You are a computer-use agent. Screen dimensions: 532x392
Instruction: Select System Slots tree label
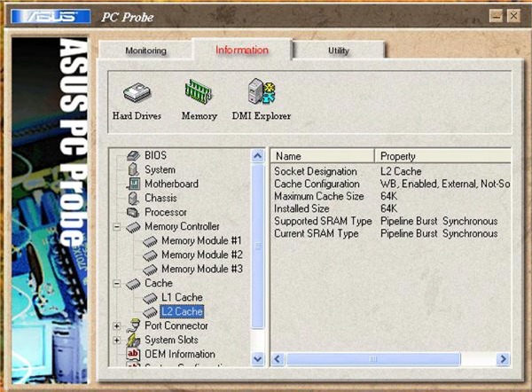[x=171, y=340]
